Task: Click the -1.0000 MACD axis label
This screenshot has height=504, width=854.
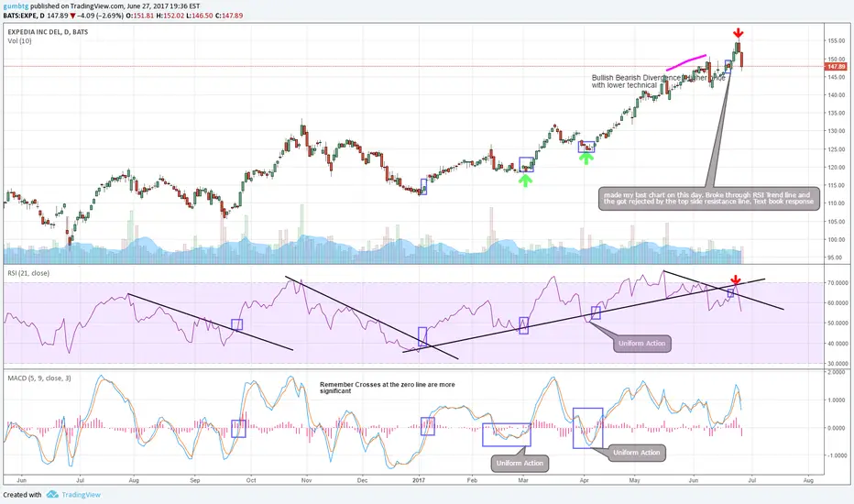Action: click(x=836, y=455)
